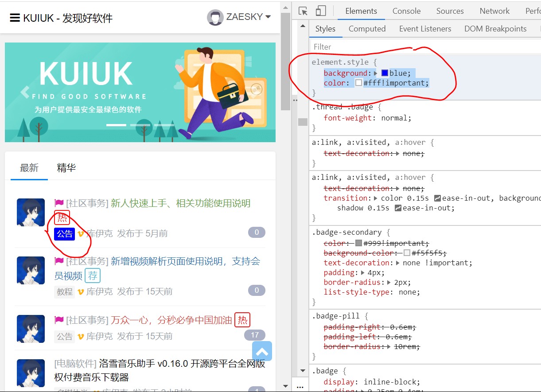Open easing editor for color transition
541x392 pixels.
pyautogui.click(x=437, y=198)
